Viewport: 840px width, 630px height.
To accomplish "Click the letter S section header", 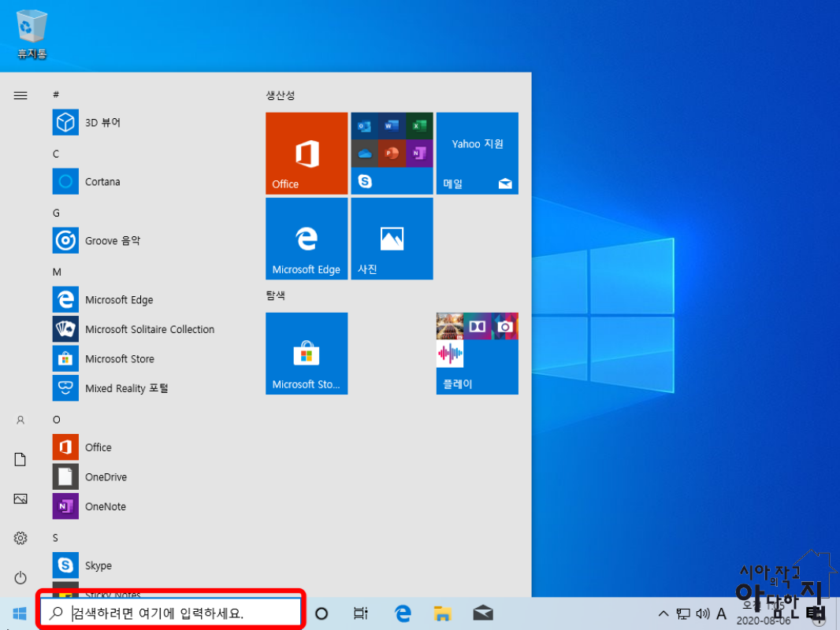I will pos(55,538).
